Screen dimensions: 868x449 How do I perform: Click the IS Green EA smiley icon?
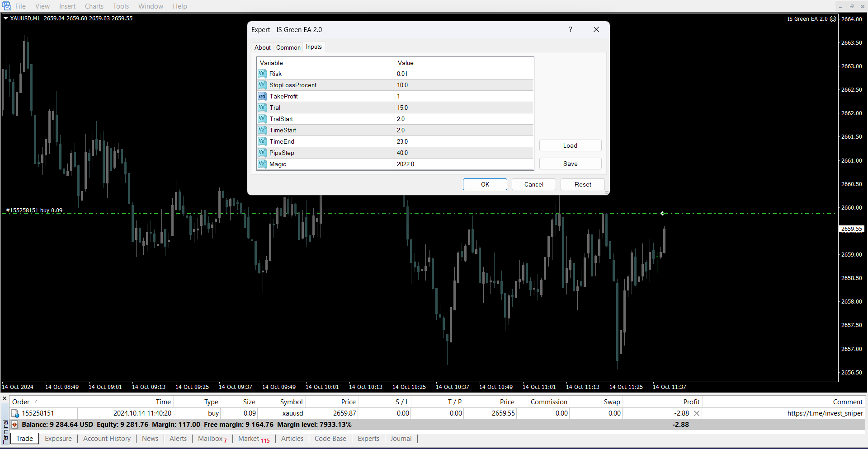point(833,19)
